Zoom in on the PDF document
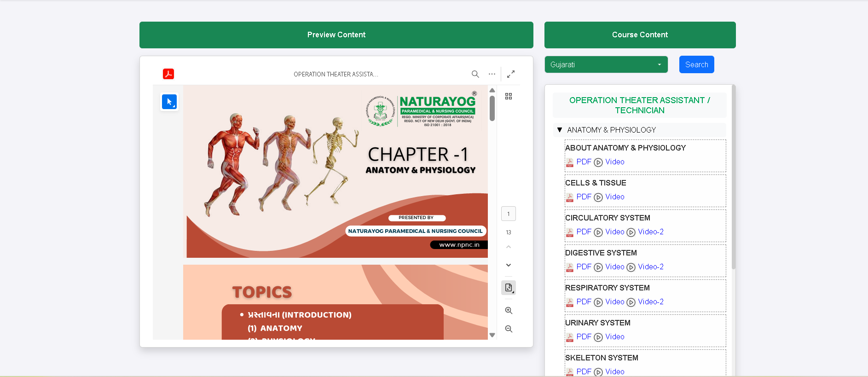Viewport: 868px width, 377px height. (x=509, y=311)
